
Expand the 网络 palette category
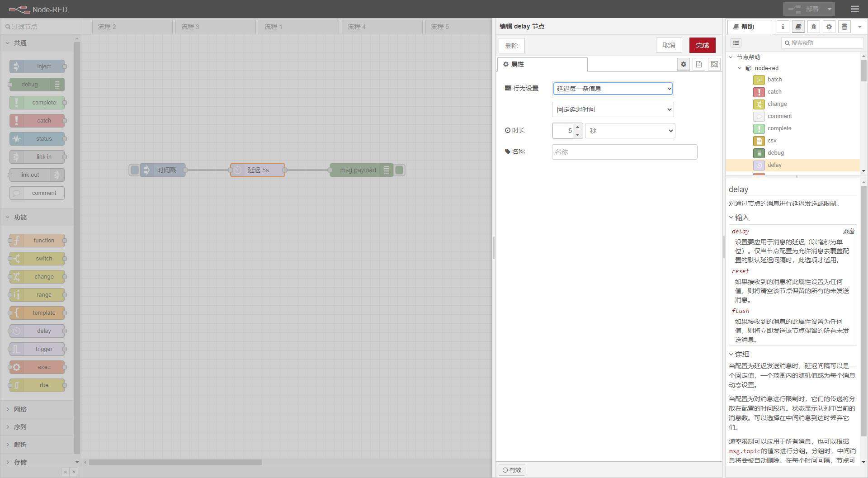coord(37,409)
